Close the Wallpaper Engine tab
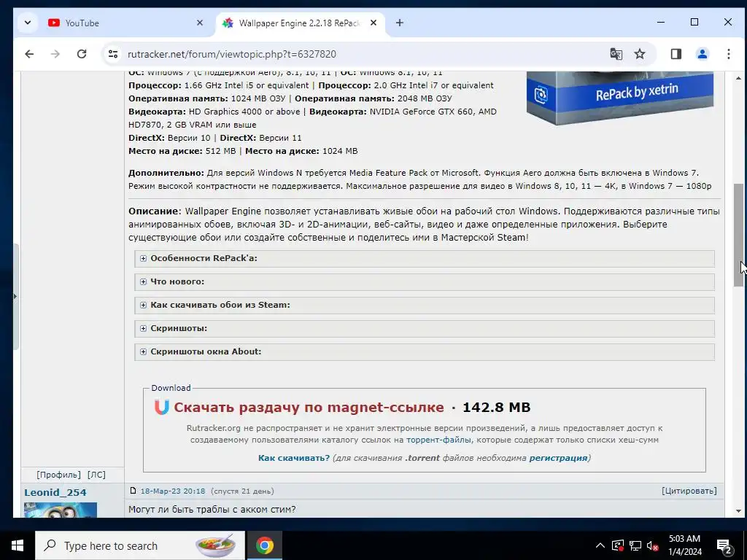Viewport: 747px width, 560px height. (373, 23)
